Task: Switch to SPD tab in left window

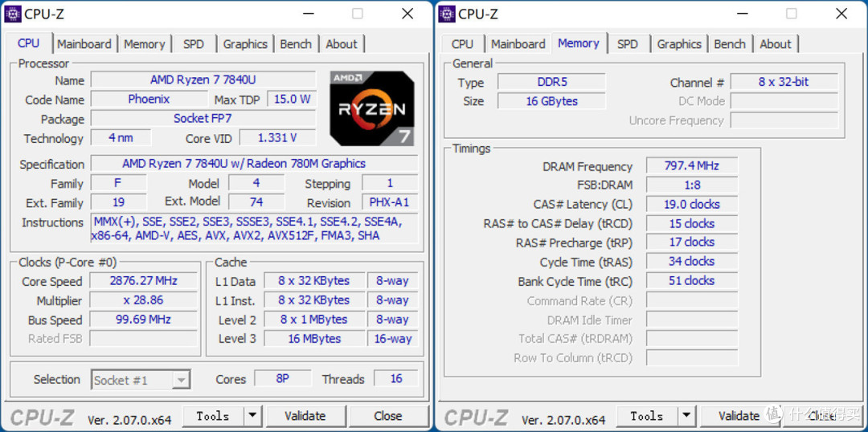Action: (x=193, y=44)
